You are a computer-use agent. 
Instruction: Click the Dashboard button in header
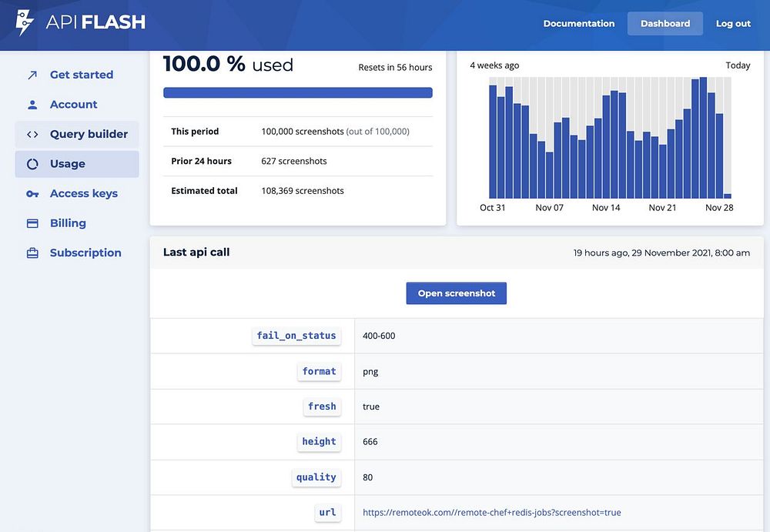(x=665, y=24)
